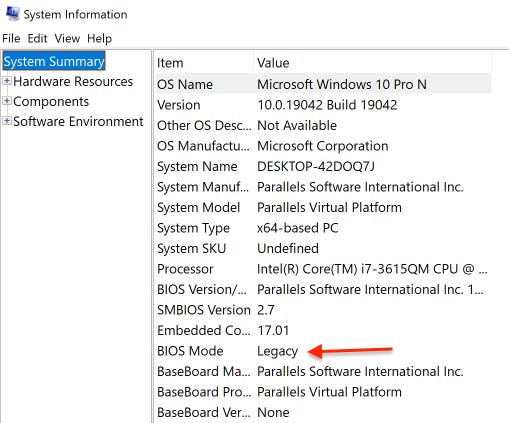Click the System Information title bar icon
This screenshot has height=423, width=509.
(x=13, y=14)
